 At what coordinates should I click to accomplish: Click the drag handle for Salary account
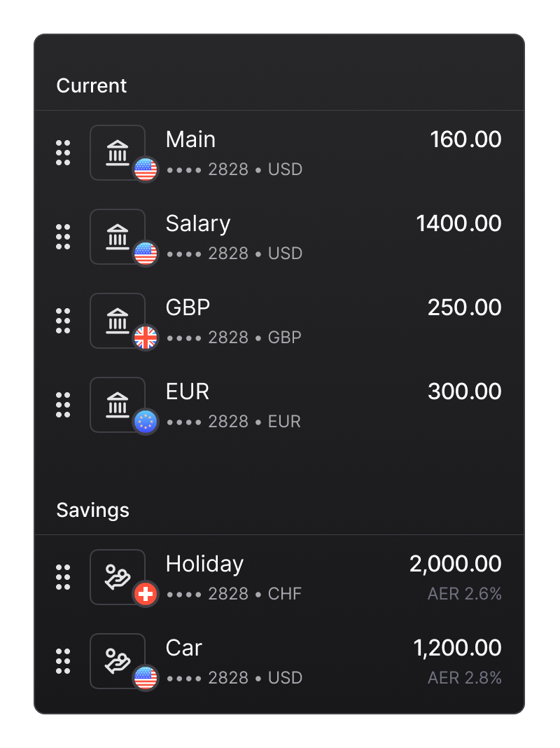coord(63,237)
